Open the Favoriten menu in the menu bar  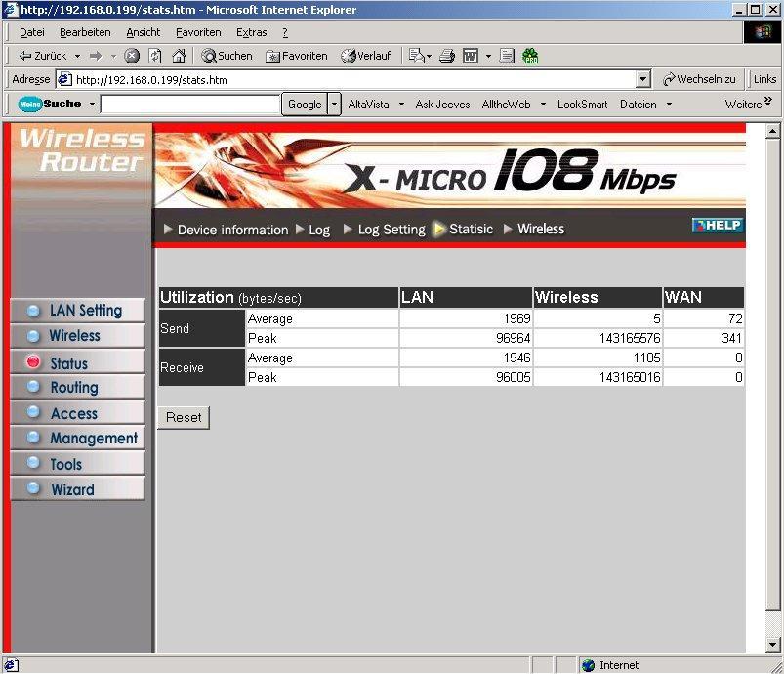pos(198,32)
